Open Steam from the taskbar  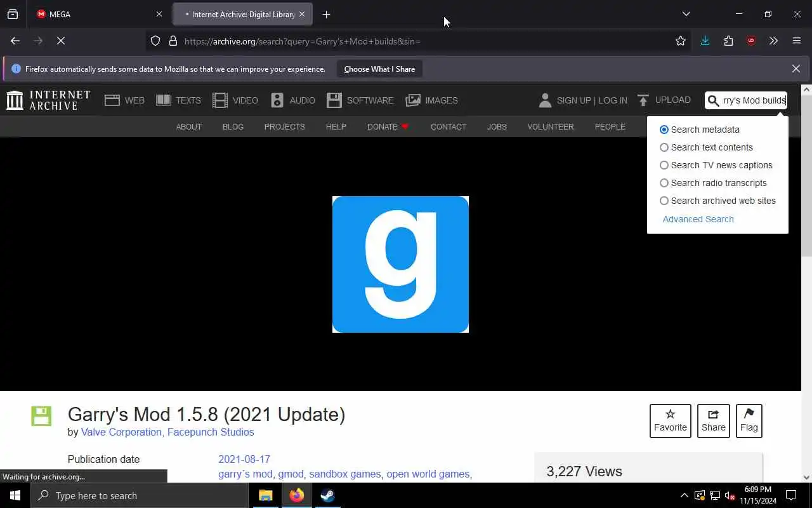click(x=327, y=495)
